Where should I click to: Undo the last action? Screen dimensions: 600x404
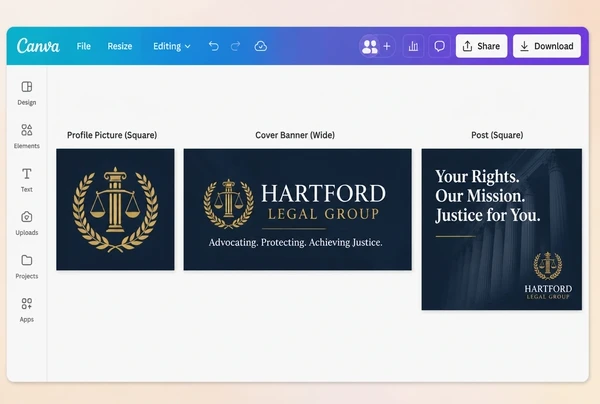[214, 46]
